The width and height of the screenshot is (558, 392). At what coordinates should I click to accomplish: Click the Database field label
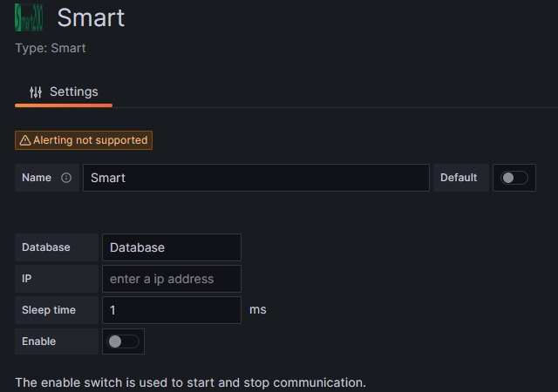pyautogui.click(x=46, y=247)
